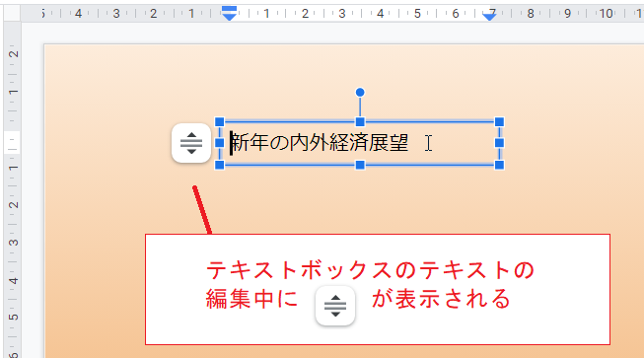Viewport: 644px width, 358px height.
Task: Click the middle-right resize handle of the text box
Action: [499, 143]
